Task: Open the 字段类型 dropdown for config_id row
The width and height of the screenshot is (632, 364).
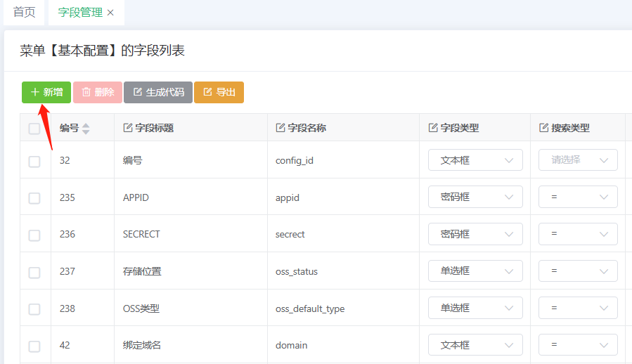Action: click(475, 160)
